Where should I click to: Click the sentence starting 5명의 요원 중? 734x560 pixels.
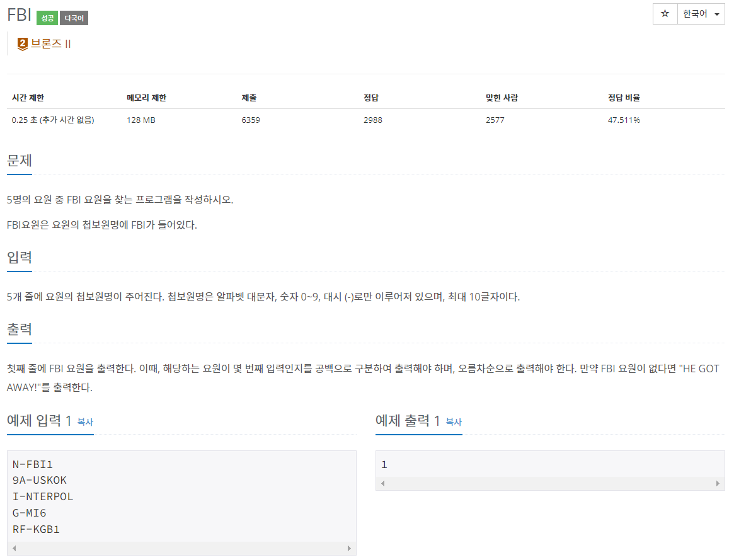[x=120, y=200]
